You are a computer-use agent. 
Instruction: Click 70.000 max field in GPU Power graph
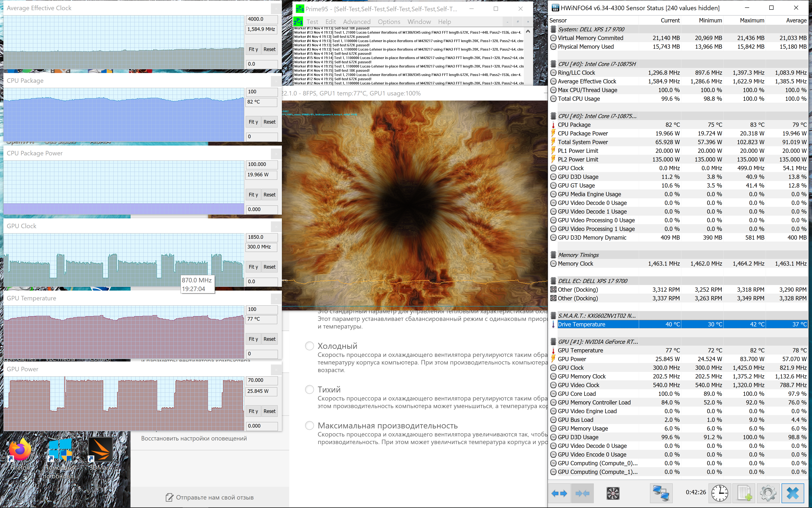point(262,380)
